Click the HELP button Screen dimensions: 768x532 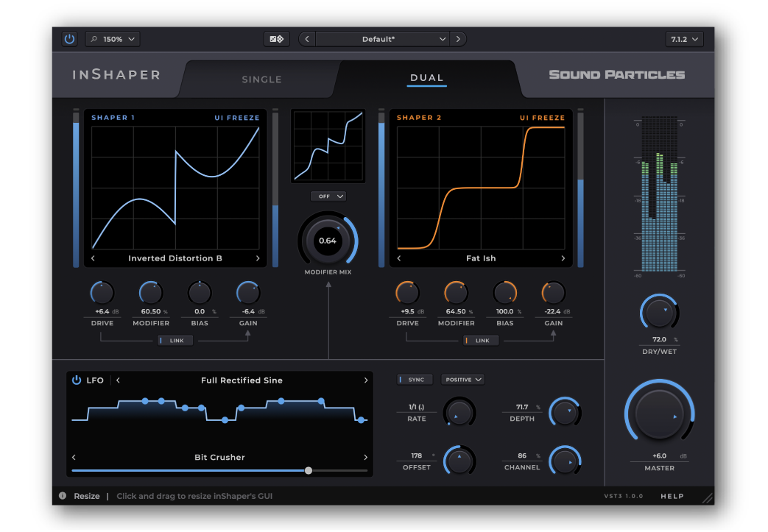(672, 496)
